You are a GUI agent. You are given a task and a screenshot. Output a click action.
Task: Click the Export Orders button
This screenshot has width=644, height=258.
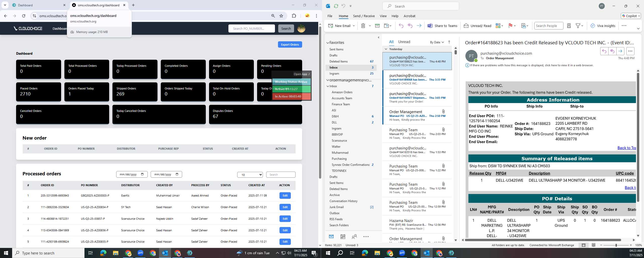(290, 45)
